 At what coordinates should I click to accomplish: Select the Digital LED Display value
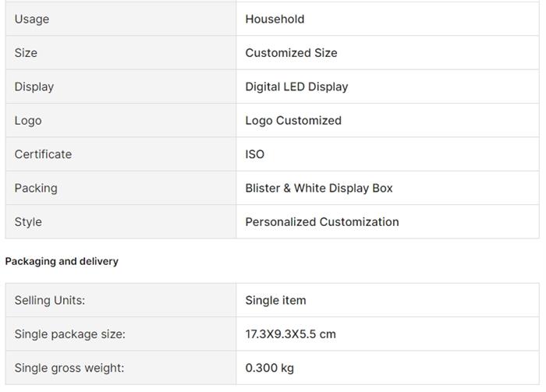(x=296, y=87)
